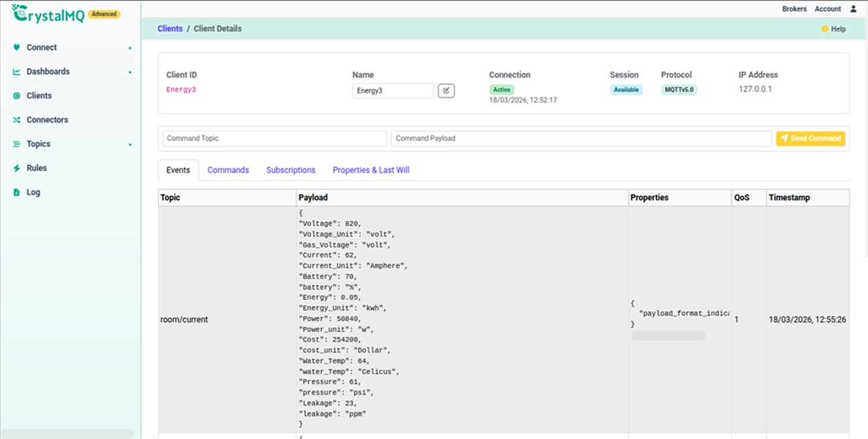Click the user profile icon
Image resolution: width=868 pixels, height=439 pixels.
(x=853, y=9)
